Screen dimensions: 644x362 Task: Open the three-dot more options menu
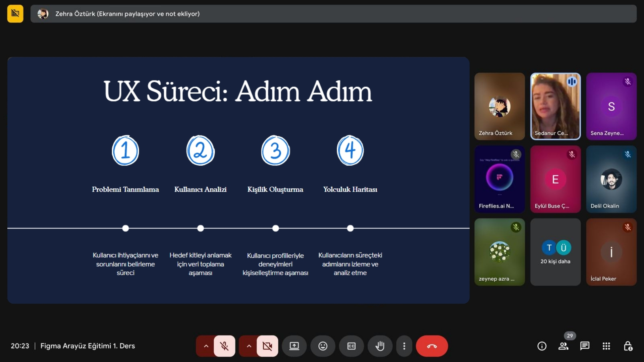point(404,346)
